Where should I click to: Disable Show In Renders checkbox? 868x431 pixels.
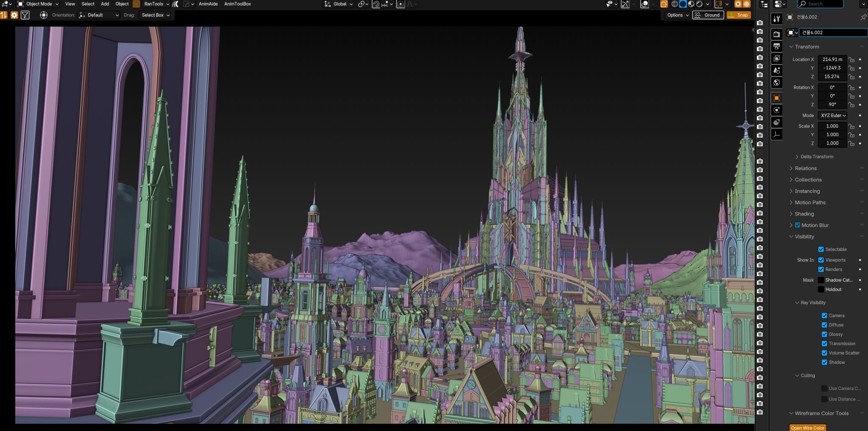pyautogui.click(x=821, y=269)
